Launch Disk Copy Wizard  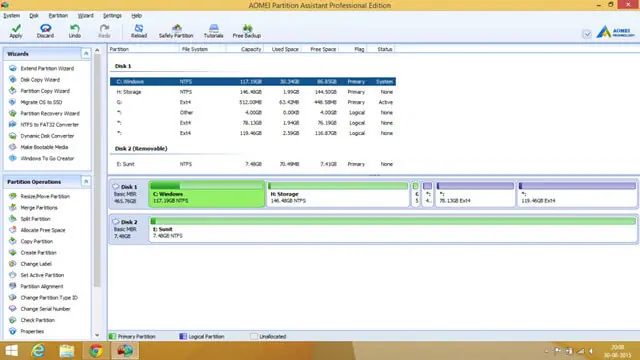click(x=40, y=80)
